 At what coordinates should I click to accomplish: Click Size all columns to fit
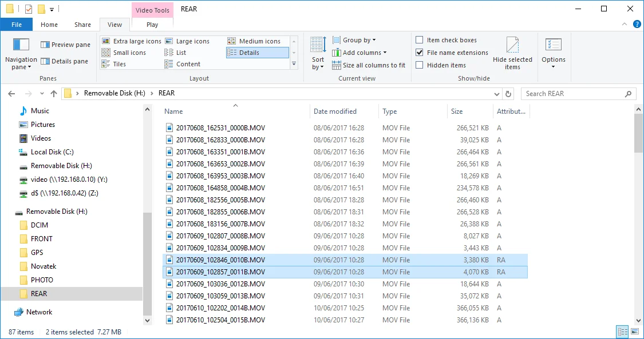[x=369, y=65]
